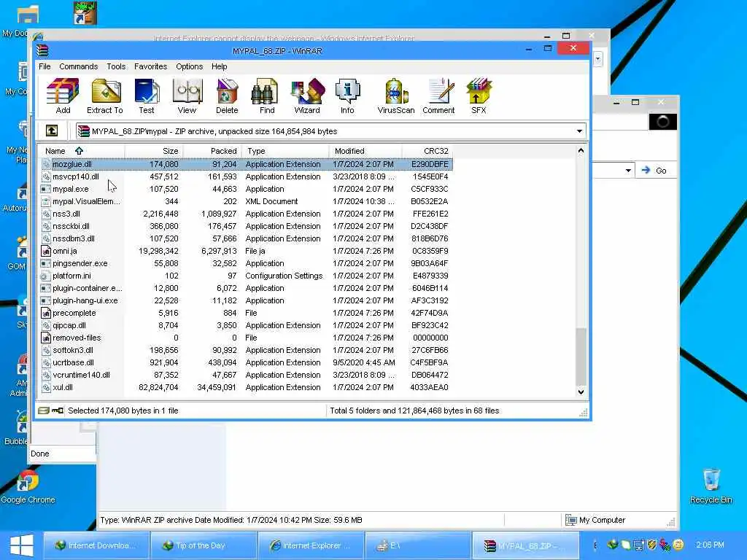Select the mypal.exe file icon
Screen dimensions: 747x560
click(x=46, y=189)
